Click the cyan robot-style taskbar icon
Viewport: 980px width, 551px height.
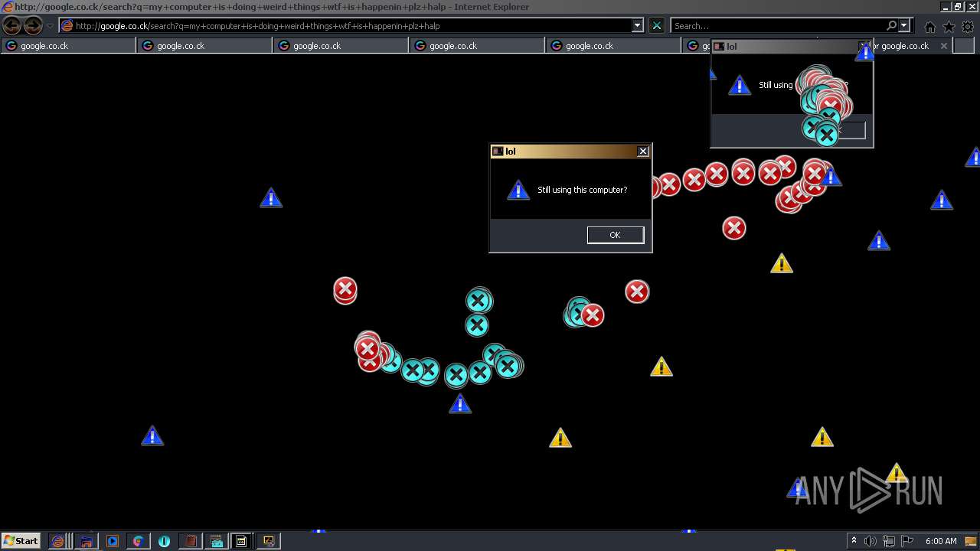click(x=217, y=541)
